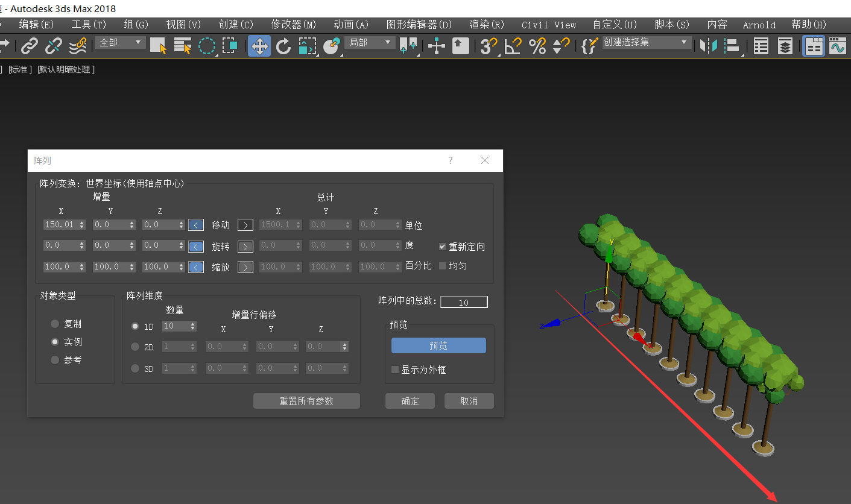Activate the Select and Rotate tool
Screen dimensions: 851x504
tap(283, 46)
